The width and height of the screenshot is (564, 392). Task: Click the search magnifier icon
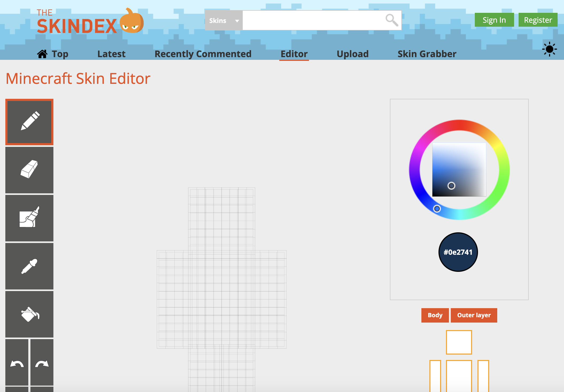coord(392,20)
